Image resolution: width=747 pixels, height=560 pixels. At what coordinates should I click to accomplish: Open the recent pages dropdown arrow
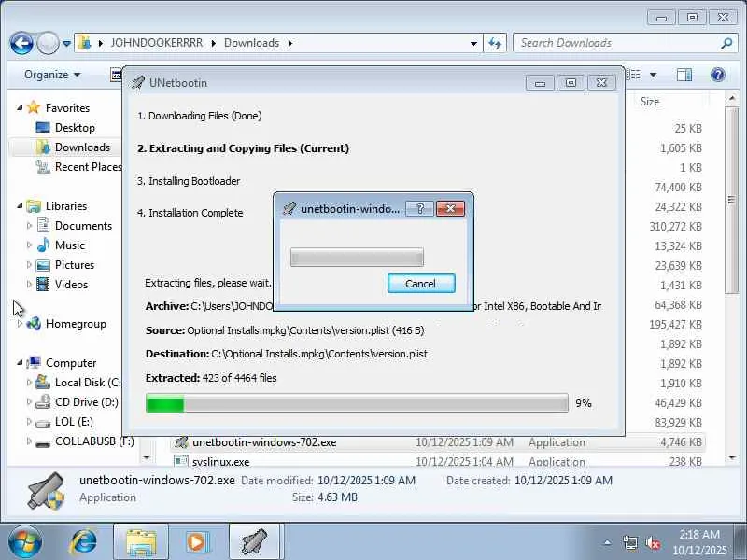coord(66,44)
